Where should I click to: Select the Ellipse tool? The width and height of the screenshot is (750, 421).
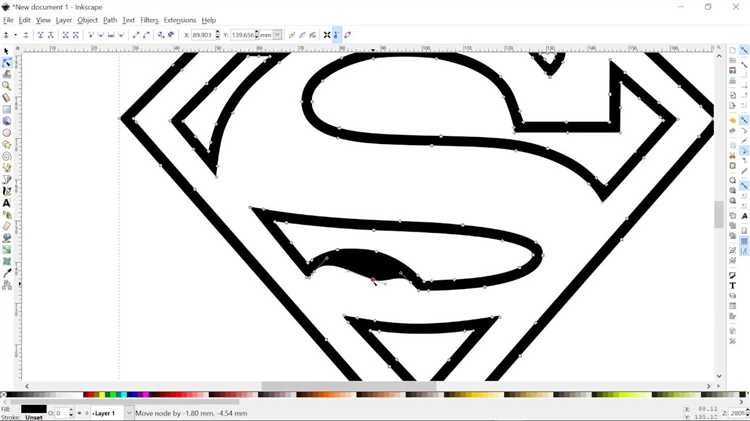[x=6, y=133]
